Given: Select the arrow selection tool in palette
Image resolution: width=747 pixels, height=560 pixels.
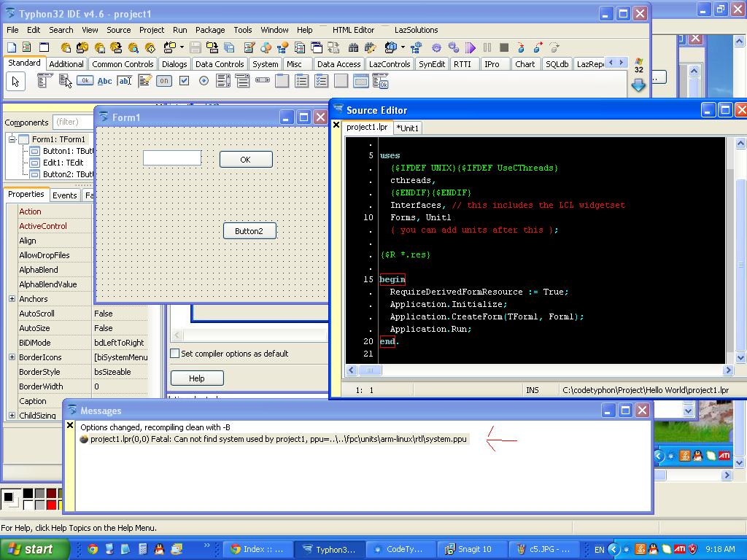Looking at the screenshot, I should point(15,82).
